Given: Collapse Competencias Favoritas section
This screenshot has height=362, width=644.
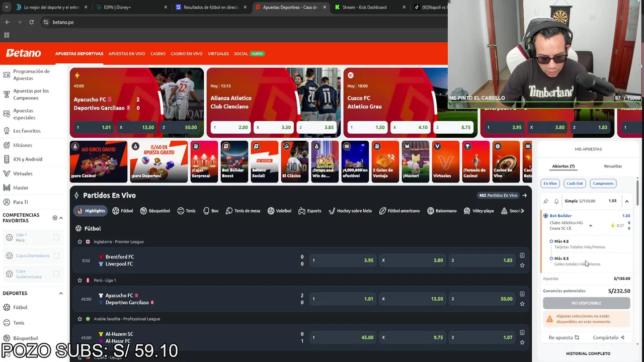Looking at the screenshot, I should click(61, 218).
